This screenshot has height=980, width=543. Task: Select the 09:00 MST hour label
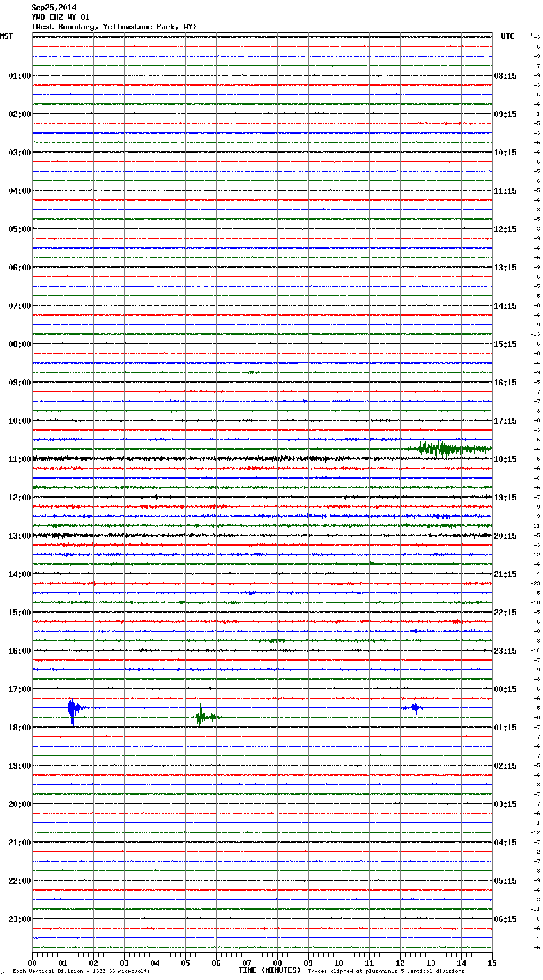tap(20, 383)
